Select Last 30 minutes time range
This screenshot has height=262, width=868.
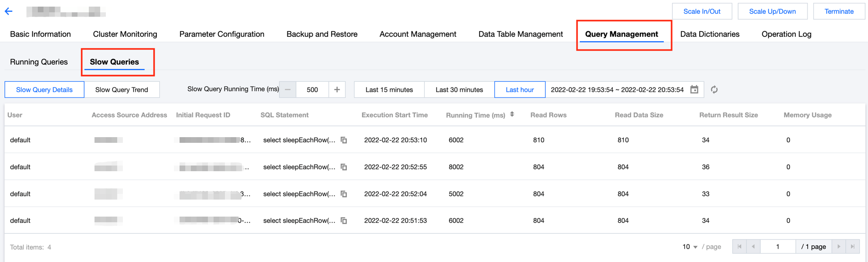tap(459, 89)
